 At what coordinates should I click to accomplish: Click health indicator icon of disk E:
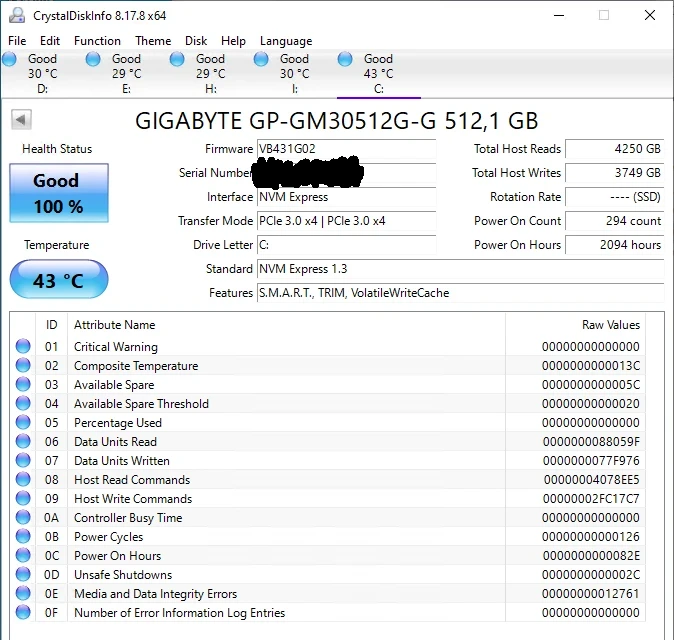(x=93, y=59)
